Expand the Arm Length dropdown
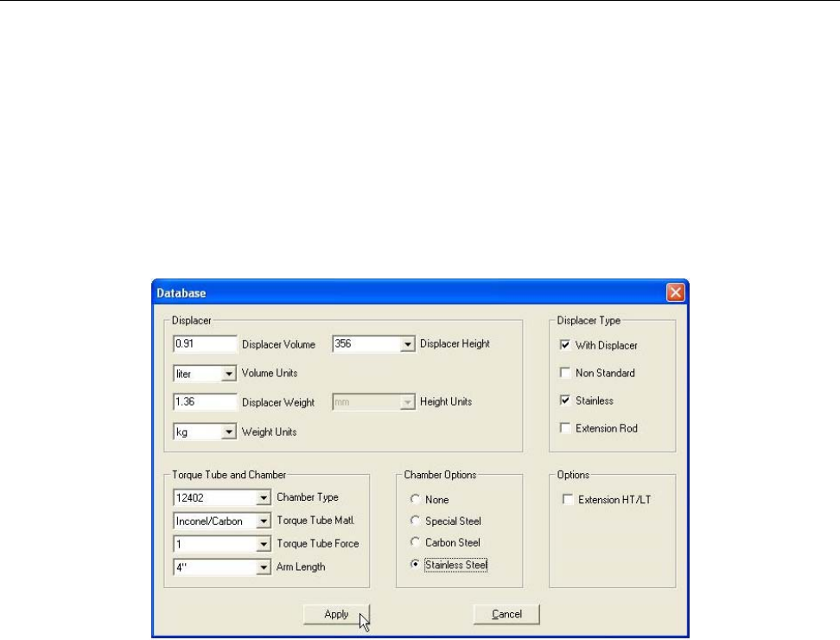Image resolution: width=840 pixels, height=640 pixels. pyautogui.click(x=263, y=567)
